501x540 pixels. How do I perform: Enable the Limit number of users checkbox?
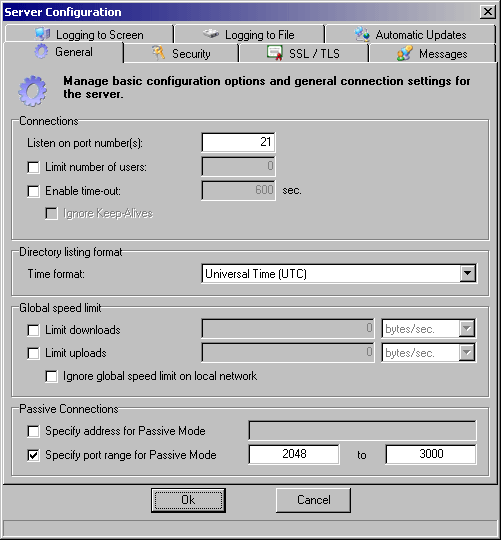(33, 167)
